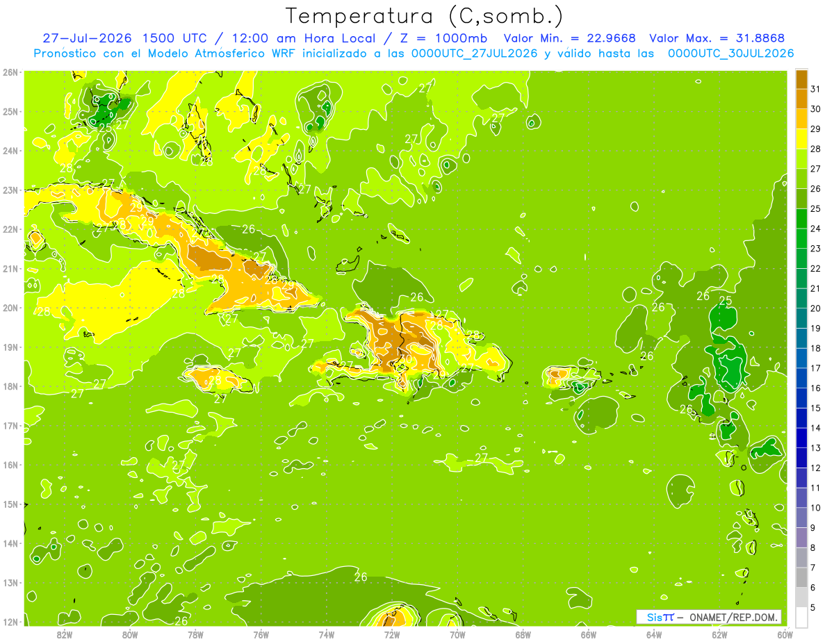Screen dimensions: 834x644
Task: Click longitude axis label 78W
Action: (195, 634)
